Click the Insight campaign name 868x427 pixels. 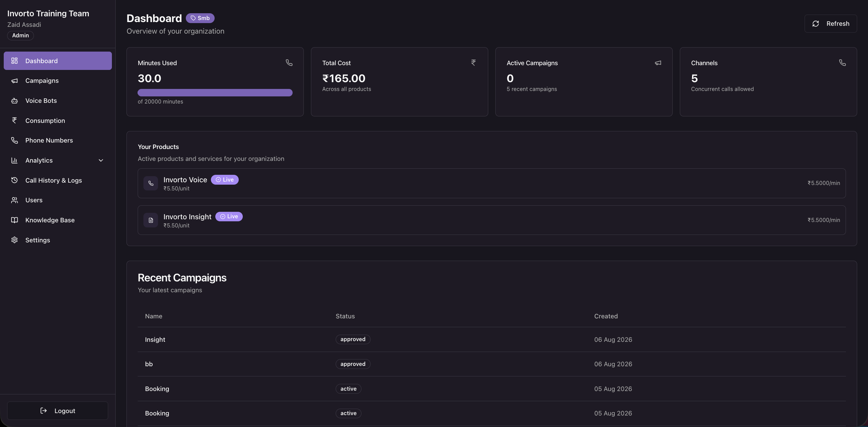click(x=155, y=340)
